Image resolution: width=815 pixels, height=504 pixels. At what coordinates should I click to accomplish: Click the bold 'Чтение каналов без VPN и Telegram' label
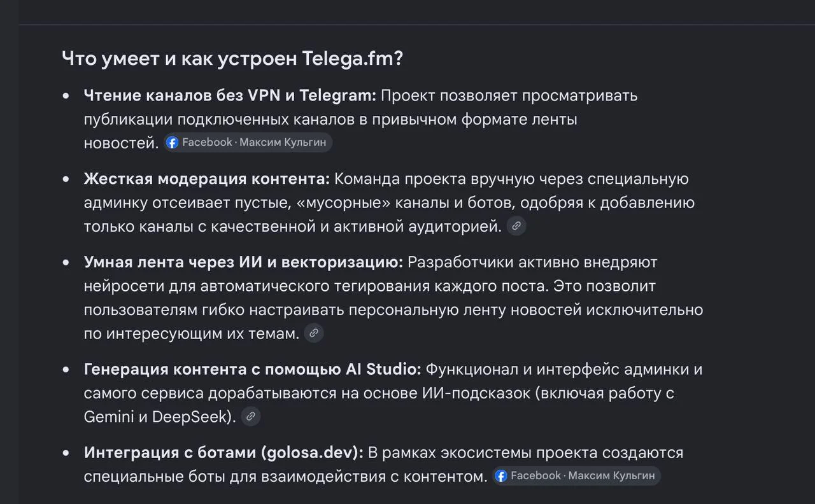[x=230, y=95]
